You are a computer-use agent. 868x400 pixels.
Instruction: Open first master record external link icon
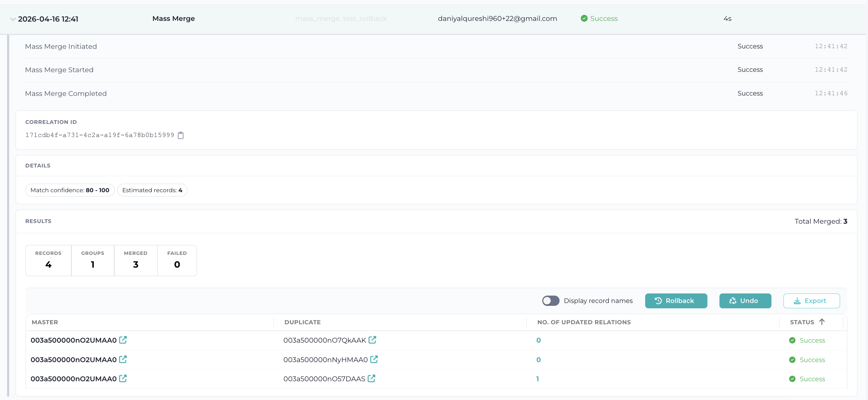123,340
